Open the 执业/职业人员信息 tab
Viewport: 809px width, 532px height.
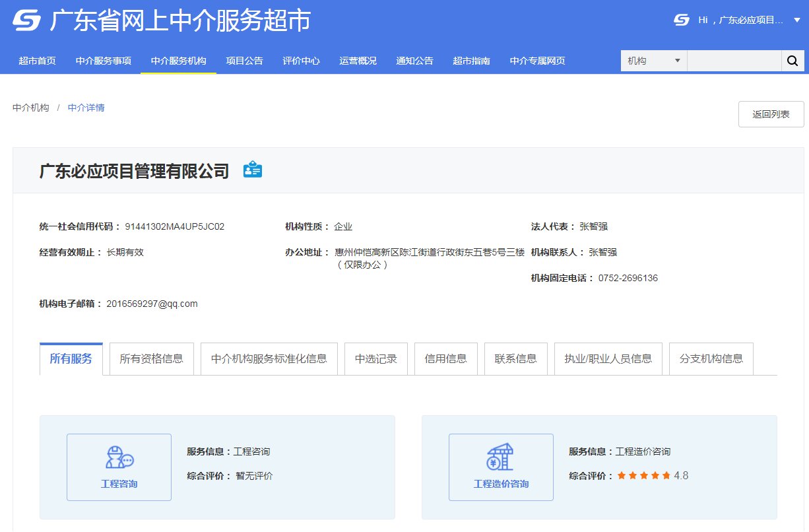click(608, 358)
